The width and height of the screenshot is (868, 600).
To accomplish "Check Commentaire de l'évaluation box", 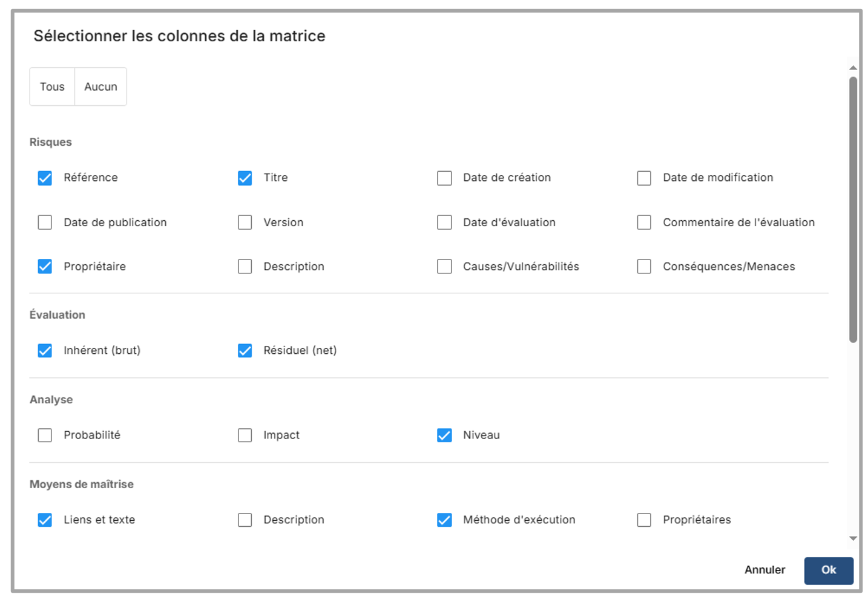I will [644, 223].
